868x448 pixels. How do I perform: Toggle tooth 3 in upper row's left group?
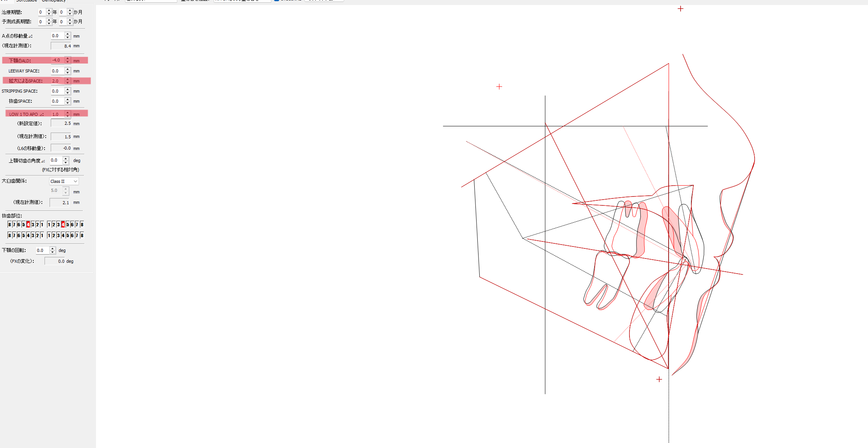point(33,225)
